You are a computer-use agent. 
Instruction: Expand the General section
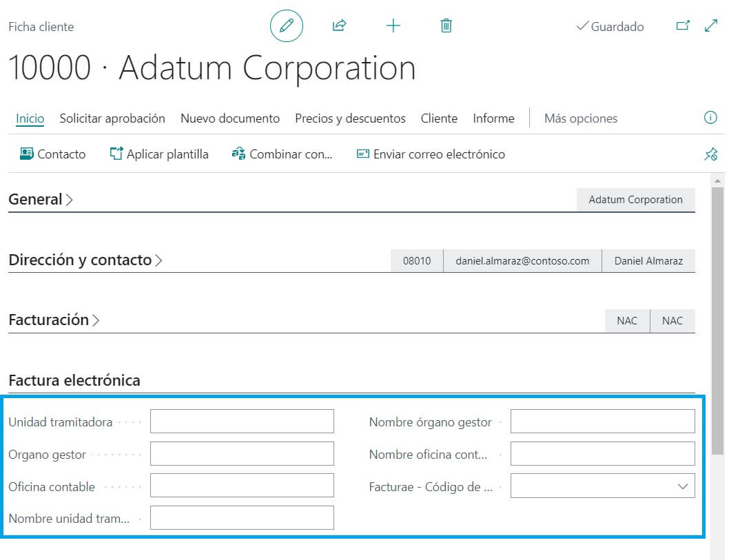tap(41, 200)
